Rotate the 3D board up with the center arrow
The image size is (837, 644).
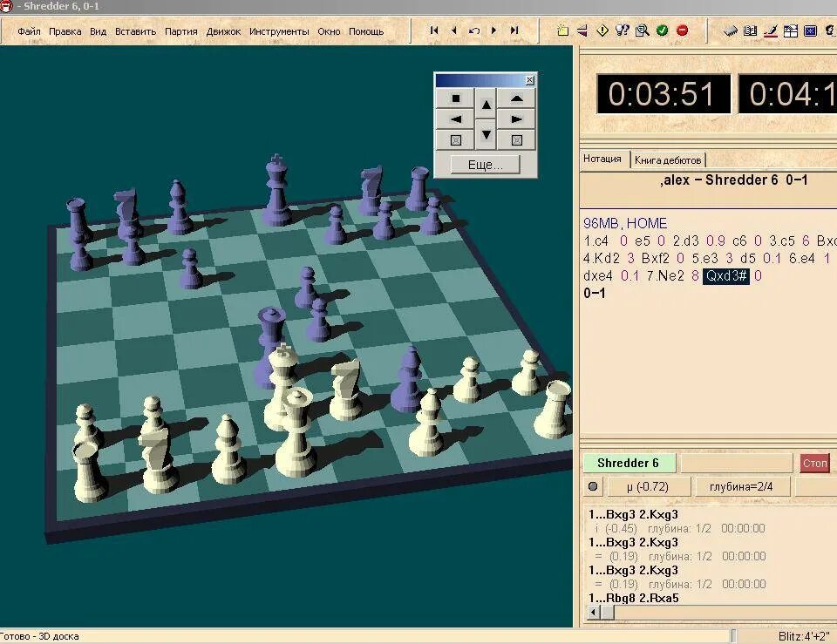(486, 105)
